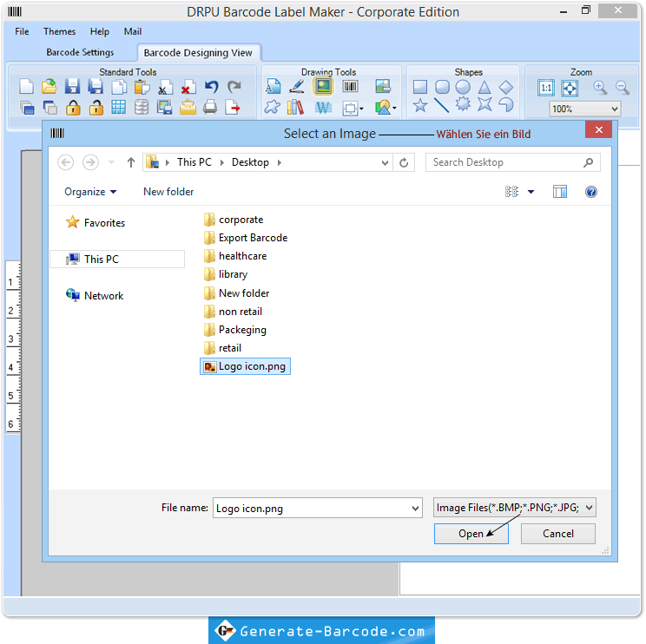Select This PC in the navigation pane
Screen dimensions: 646x644
(x=117, y=260)
